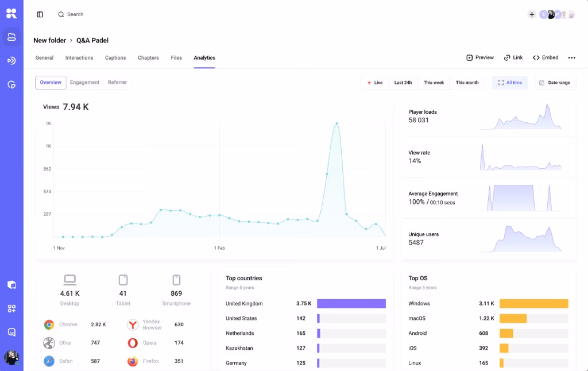Select the This week filter
This screenshot has height=371, width=588.
tap(434, 83)
